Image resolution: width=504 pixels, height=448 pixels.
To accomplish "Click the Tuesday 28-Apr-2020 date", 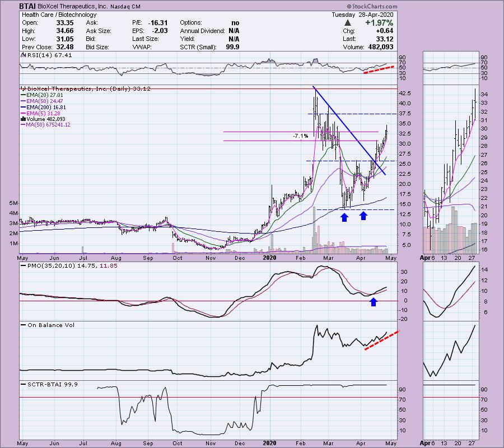I will point(362,15).
